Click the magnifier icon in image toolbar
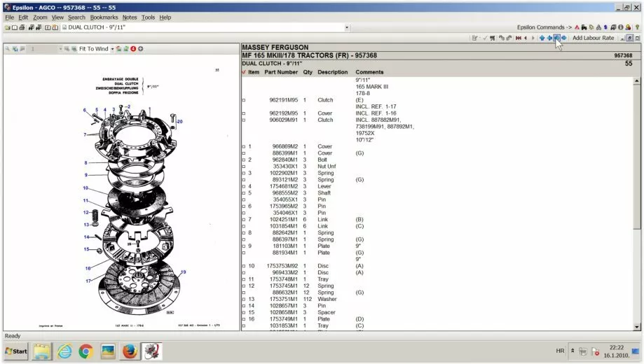This screenshot has height=364, width=644. coord(8,49)
